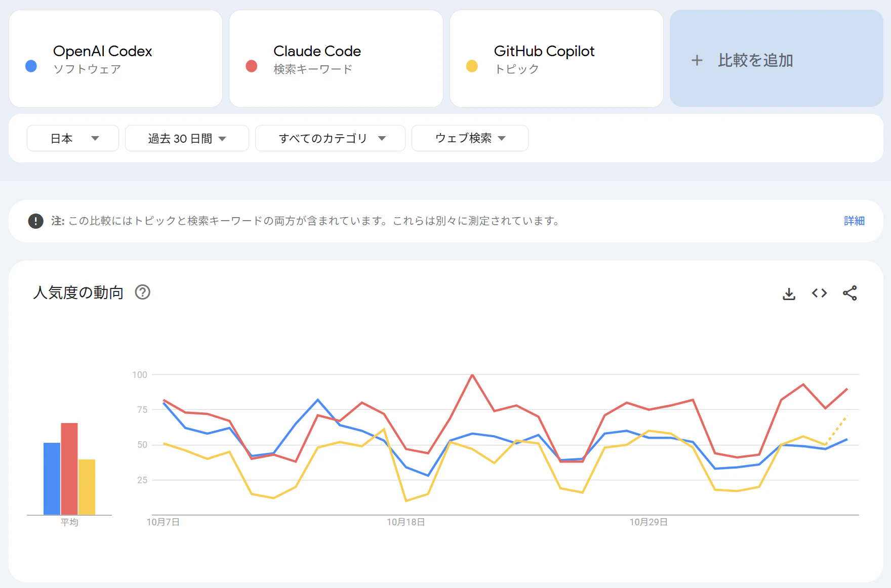891x588 pixels.
Task: Open the すべてのカテゴリ dropdown
Action: coord(330,138)
